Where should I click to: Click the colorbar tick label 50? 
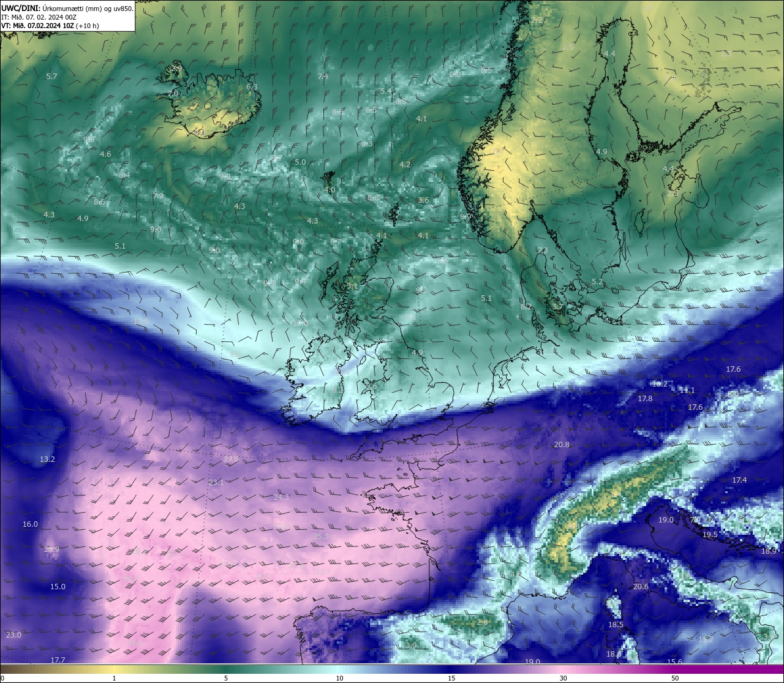[675, 678]
